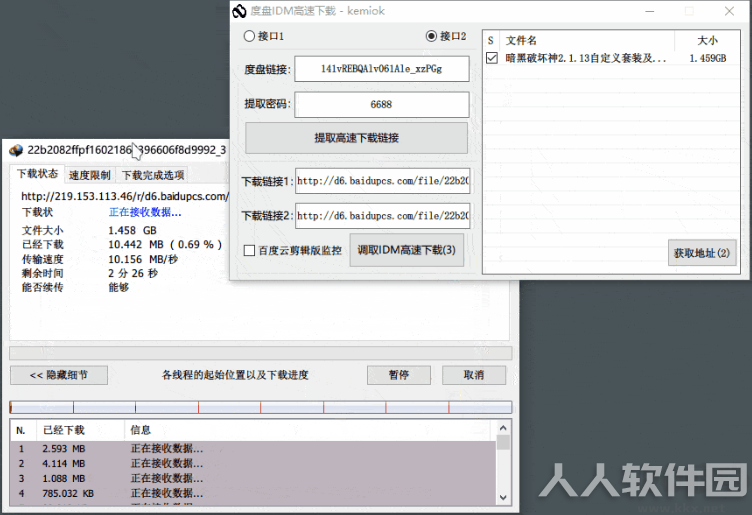Click the 度盘链接 input field
This screenshot has width=752, height=515.
point(382,69)
